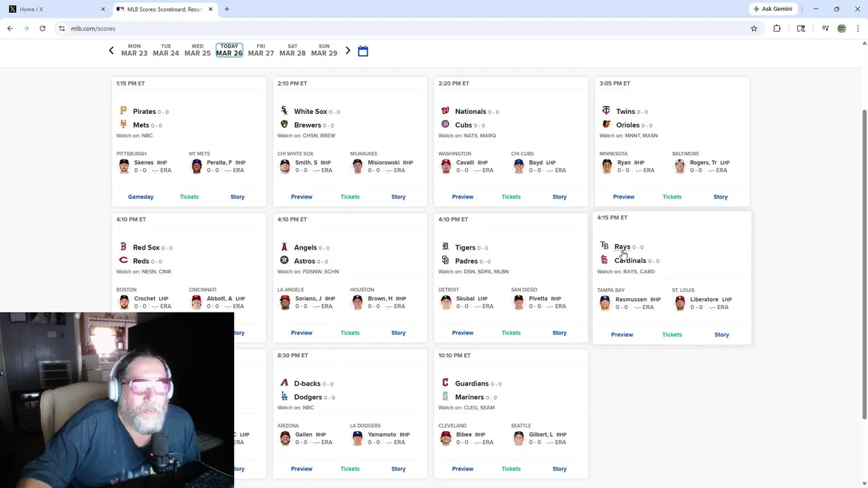Viewport: 868px width, 488px height.
Task: Click the Rays team name
Action: pos(623,247)
